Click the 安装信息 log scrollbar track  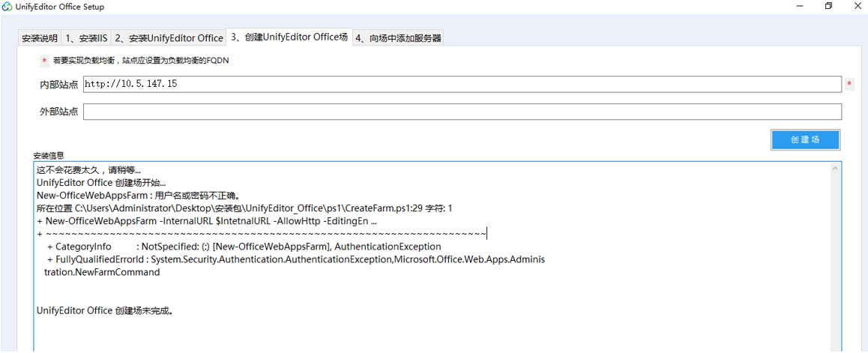pyautogui.click(x=836, y=260)
